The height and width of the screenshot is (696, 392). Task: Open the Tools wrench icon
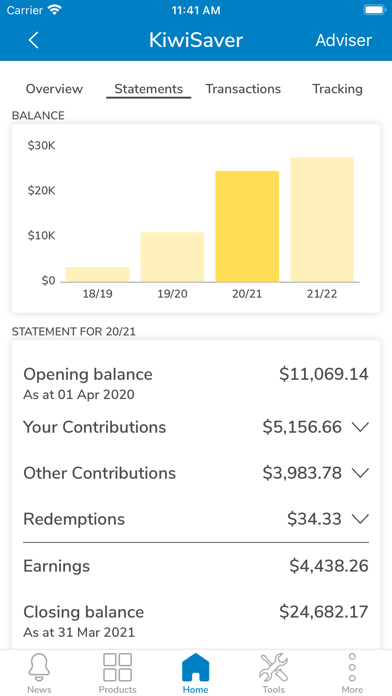tap(273, 667)
